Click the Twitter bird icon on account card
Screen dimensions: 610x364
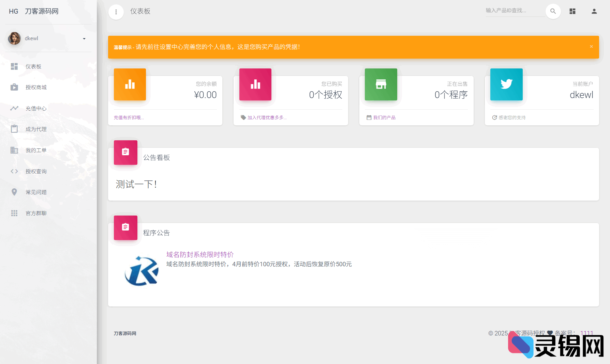pos(506,84)
